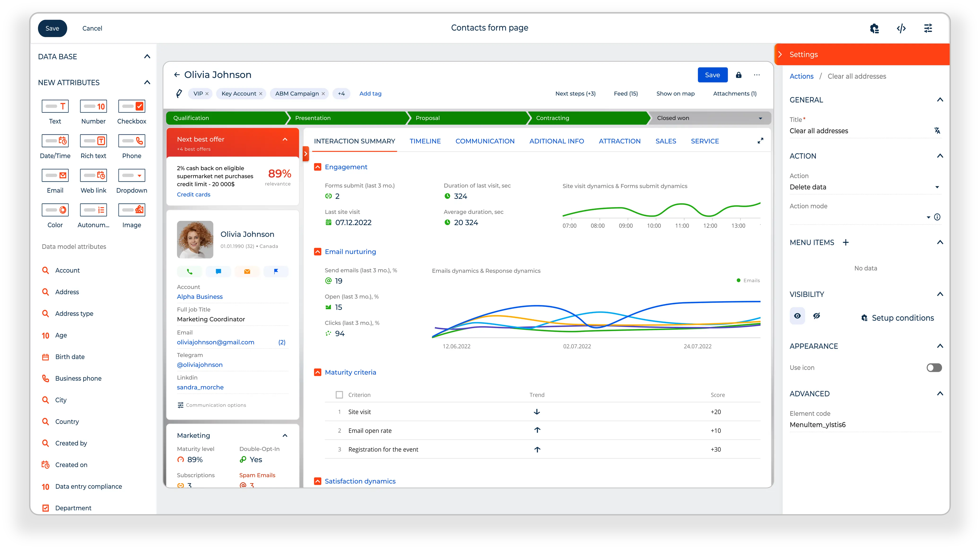Open the code view icon in the top toolbar
Image resolution: width=980 pixels, height=549 pixels.
tap(901, 28)
